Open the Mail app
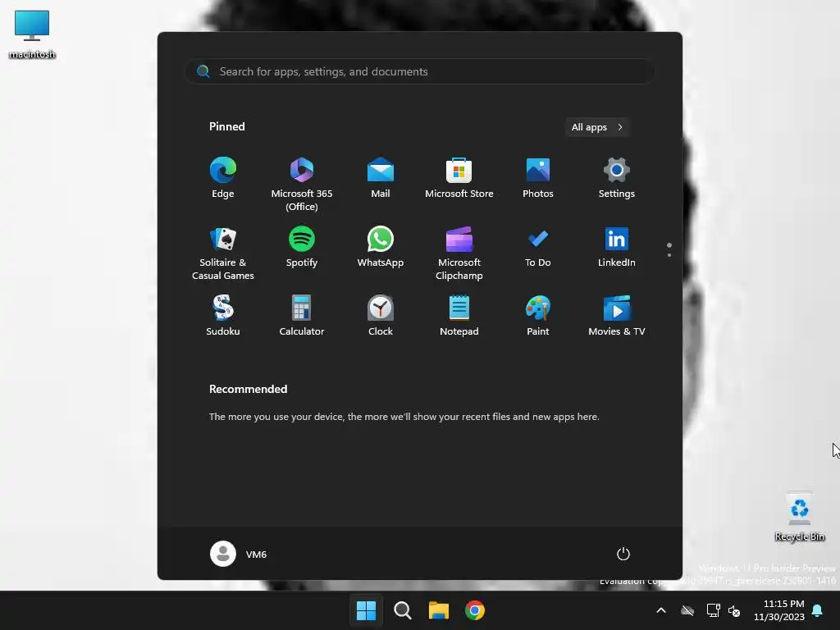Screen dimensions: 840x630 click(381, 178)
